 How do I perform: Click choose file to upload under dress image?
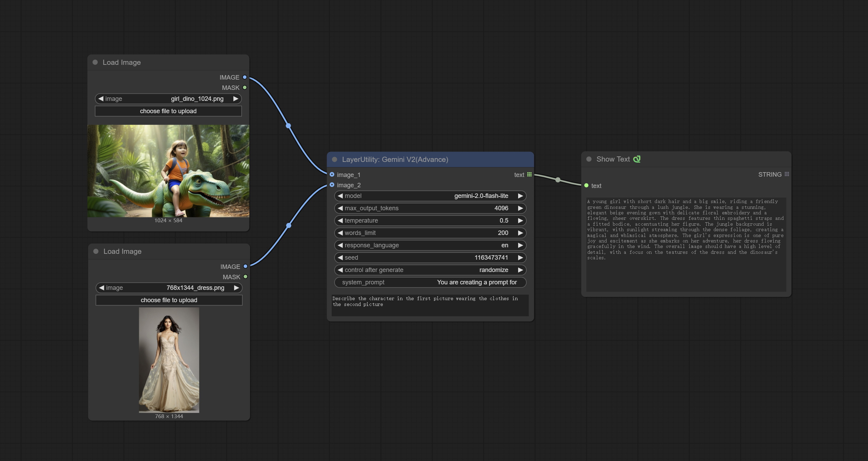pyautogui.click(x=169, y=300)
